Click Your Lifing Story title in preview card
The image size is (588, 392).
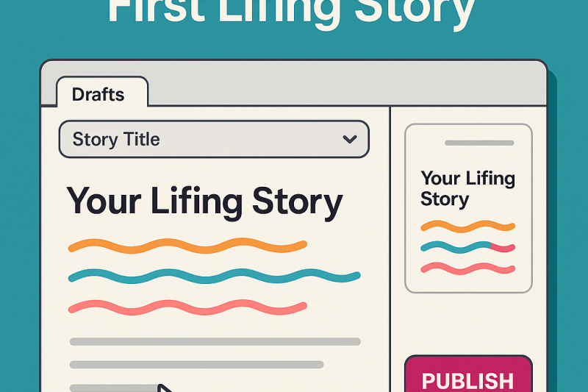(467, 188)
